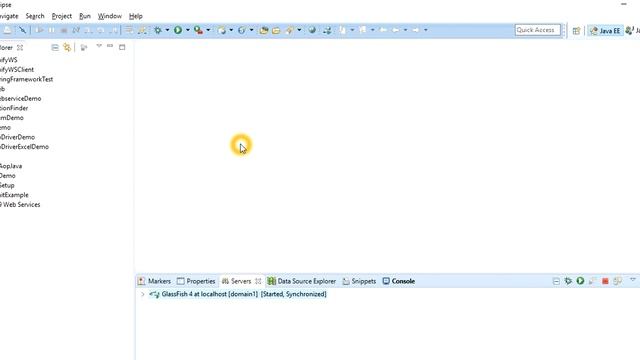This screenshot has width=640, height=360.
Task: Click the Step Return icon
Action: coord(113,30)
